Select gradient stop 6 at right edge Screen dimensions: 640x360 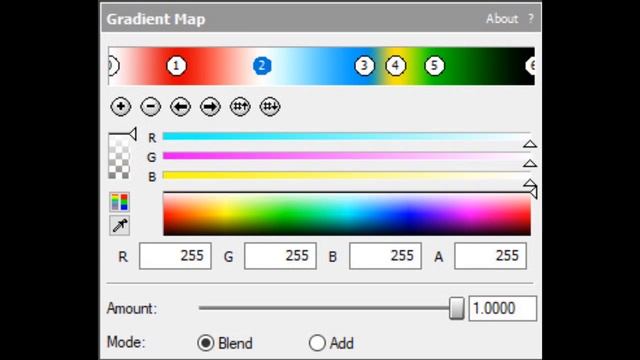(530, 66)
